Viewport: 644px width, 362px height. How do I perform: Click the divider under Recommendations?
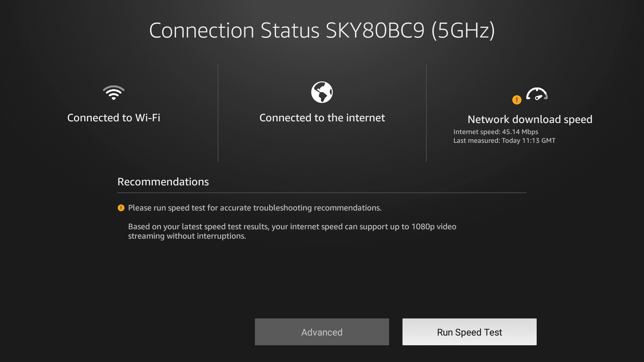(322, 192)
